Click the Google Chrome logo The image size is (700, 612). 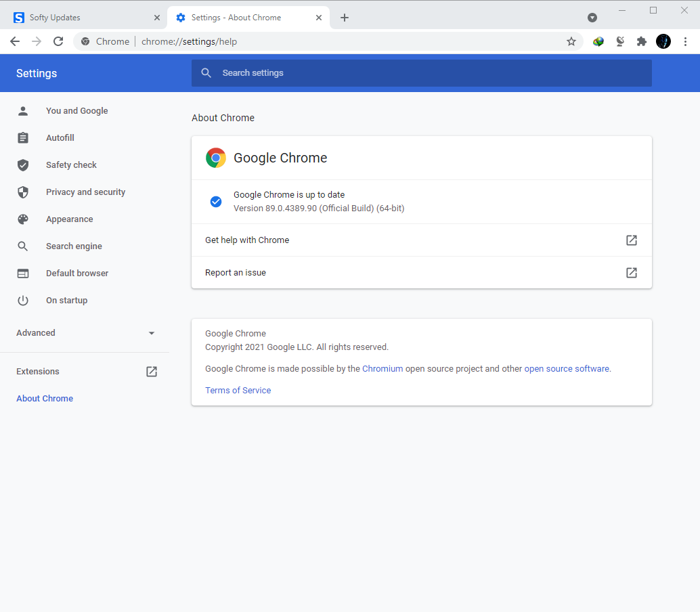tap(216, 158)
